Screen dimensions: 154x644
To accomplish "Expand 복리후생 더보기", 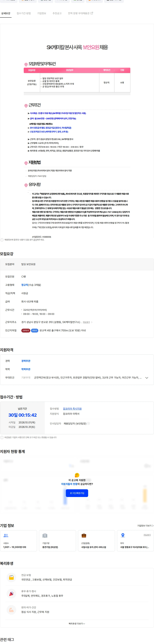I will 77,624.
